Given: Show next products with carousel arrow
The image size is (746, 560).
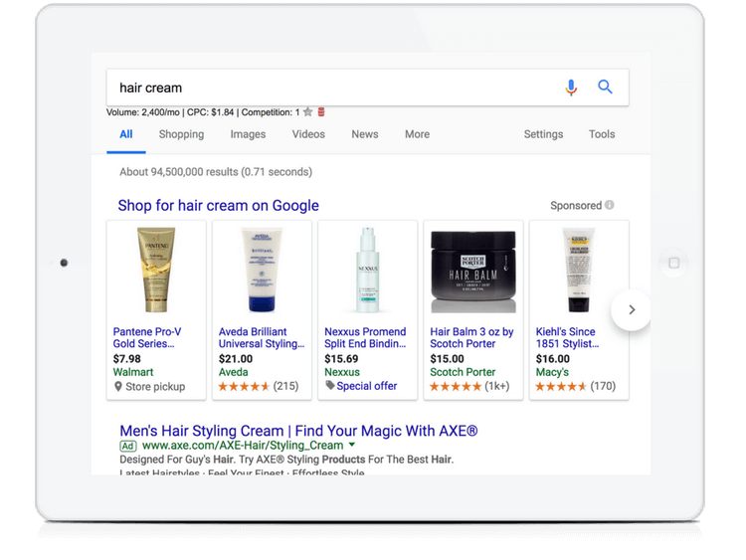Looking at the screenshot, I should point(631,310).
